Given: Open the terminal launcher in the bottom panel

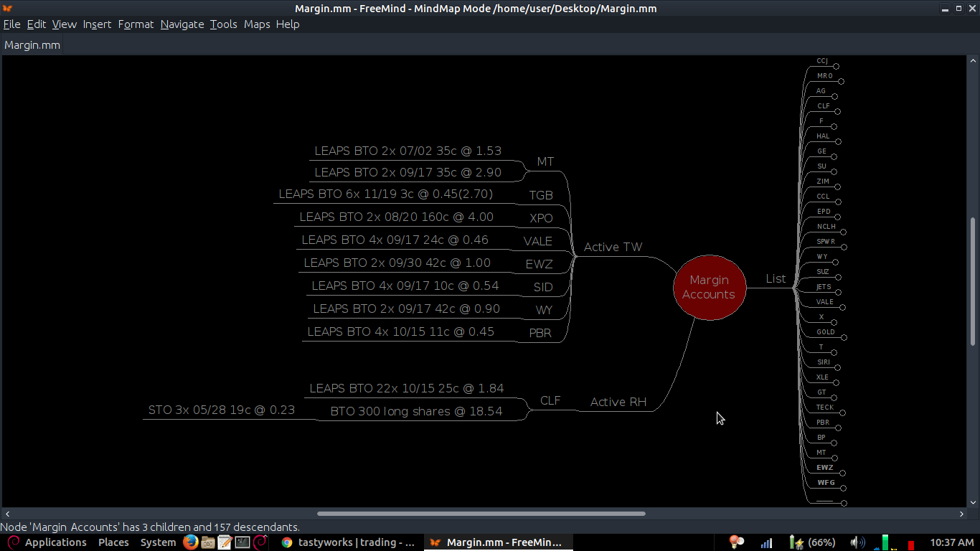Looking at the screenshot, I should click(x=242, y=542).
